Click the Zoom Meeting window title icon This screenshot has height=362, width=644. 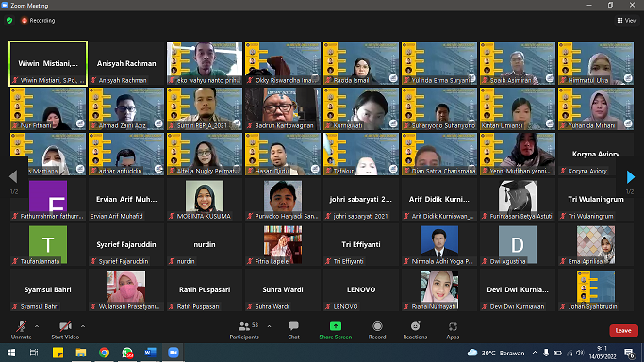pyautogui.click(x=5, y=6)
